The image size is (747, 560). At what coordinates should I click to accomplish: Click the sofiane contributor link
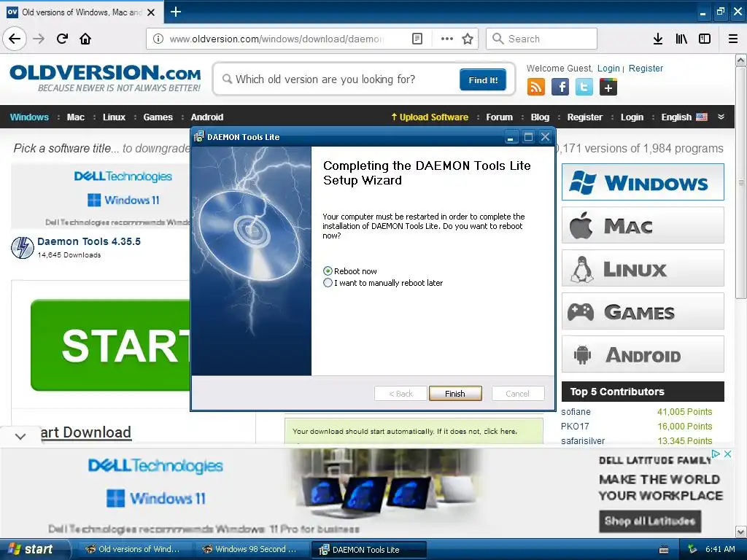point(576,412)
